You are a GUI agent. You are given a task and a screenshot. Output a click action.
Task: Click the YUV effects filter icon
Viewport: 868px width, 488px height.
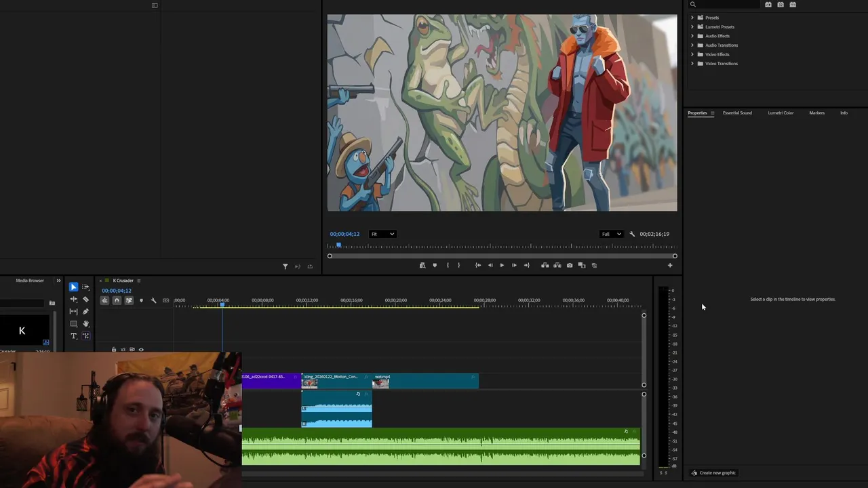[x=793, y=4]
